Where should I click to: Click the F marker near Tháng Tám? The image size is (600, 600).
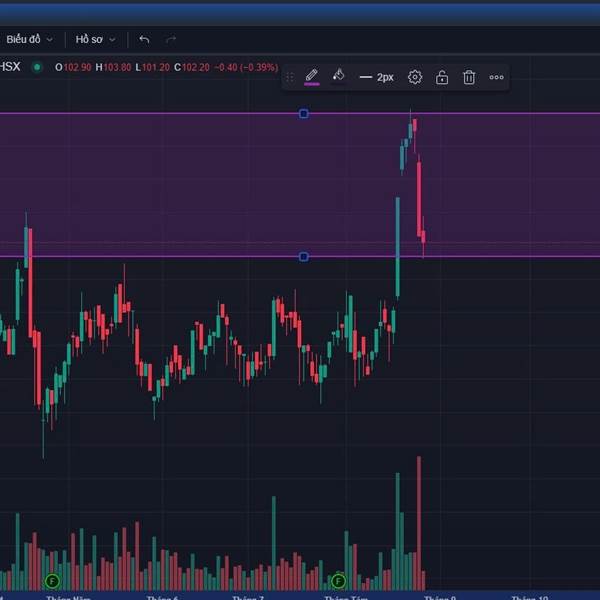[x=338, y=581]
